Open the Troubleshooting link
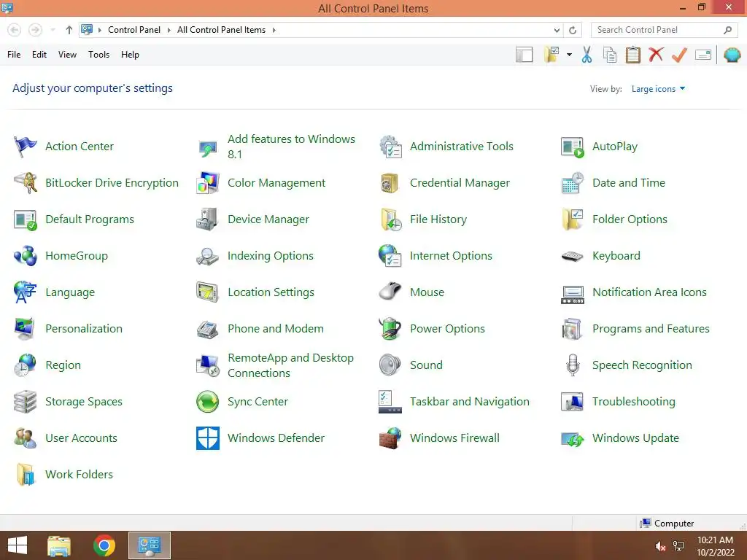This screenshot has height=560, width=747. click(634, 402)
